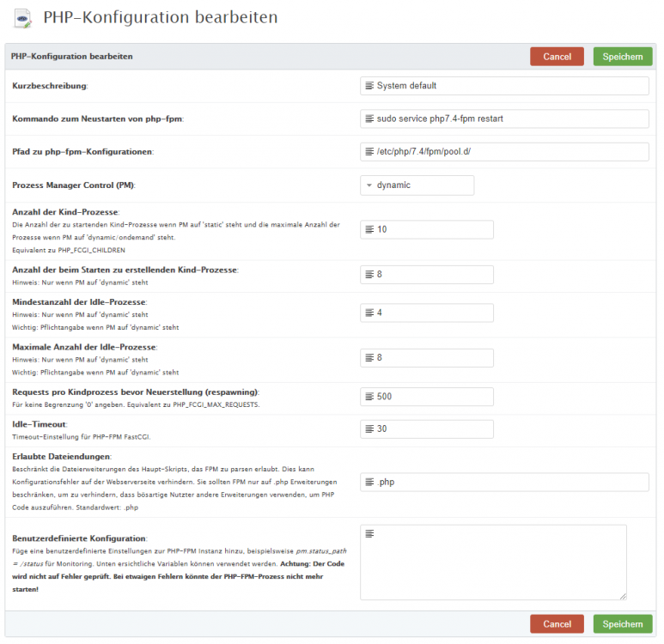Select the Mindestanzahl der Idle-Prozesse input

click(x=434, y=313)
